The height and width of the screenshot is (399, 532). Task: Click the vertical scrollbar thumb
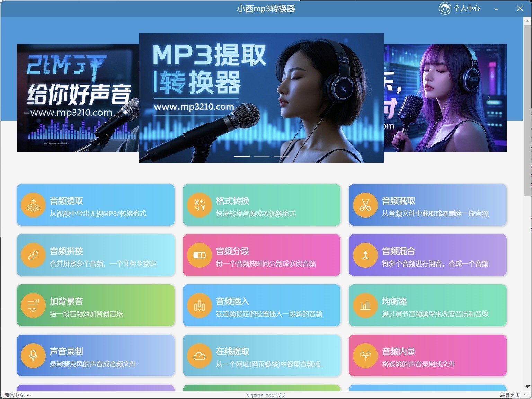click(527, 110)
